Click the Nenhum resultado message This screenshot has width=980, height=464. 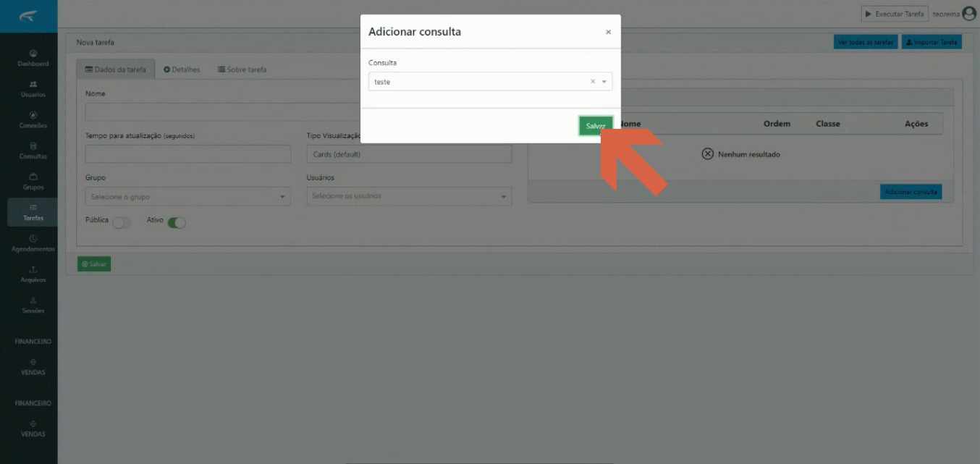tap(741, 154)
